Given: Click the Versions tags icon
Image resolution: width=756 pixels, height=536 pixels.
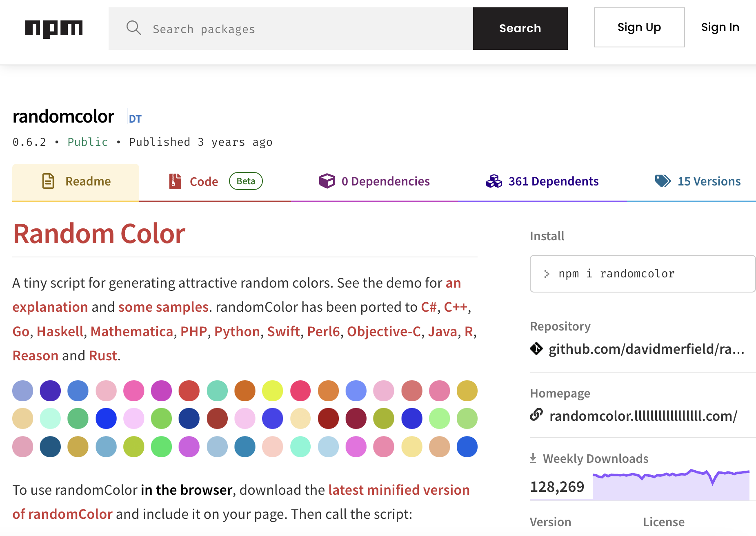Looking at the screenshot, I should [x=663, y=181].
